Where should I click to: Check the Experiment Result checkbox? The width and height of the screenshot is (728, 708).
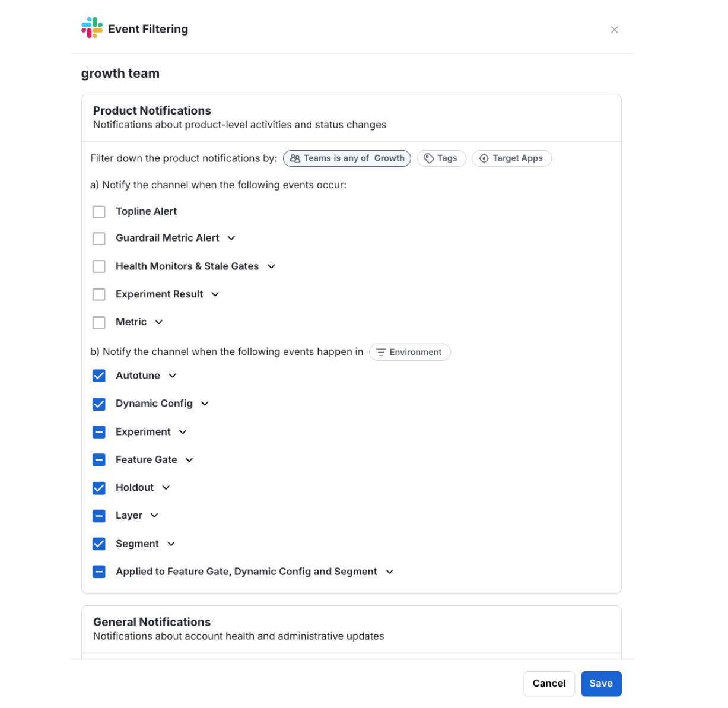(x=98, y=294)
